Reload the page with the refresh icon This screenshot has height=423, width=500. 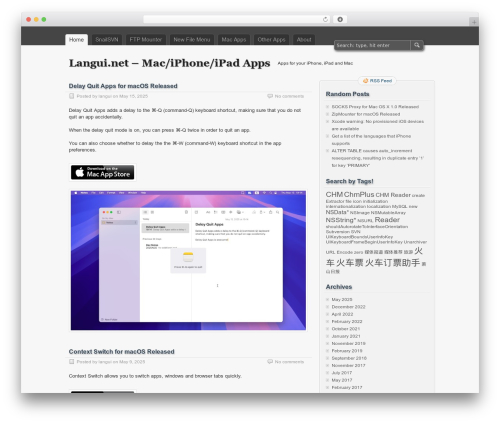point(325,19)
